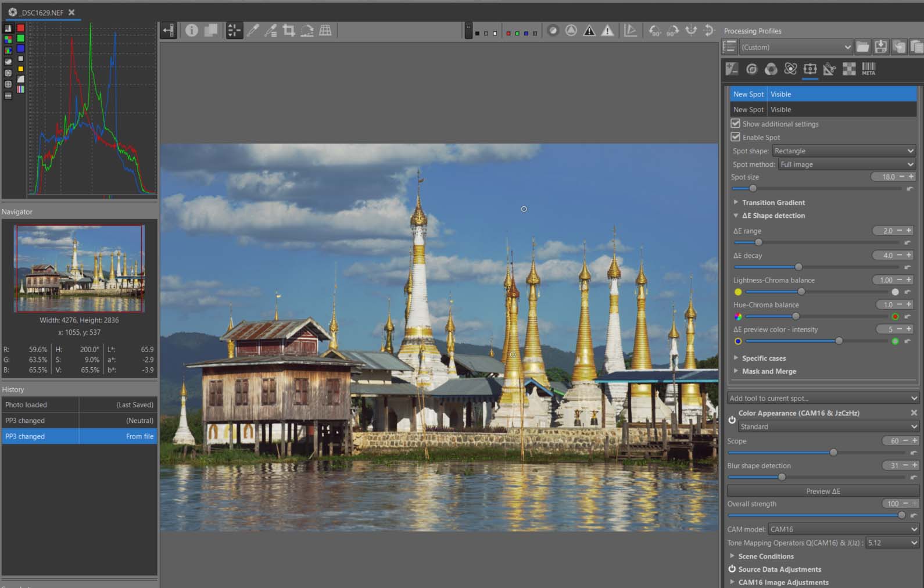Pick the white balance eyedropper tool
The image size is (924, 588).
tap(253, 31)
